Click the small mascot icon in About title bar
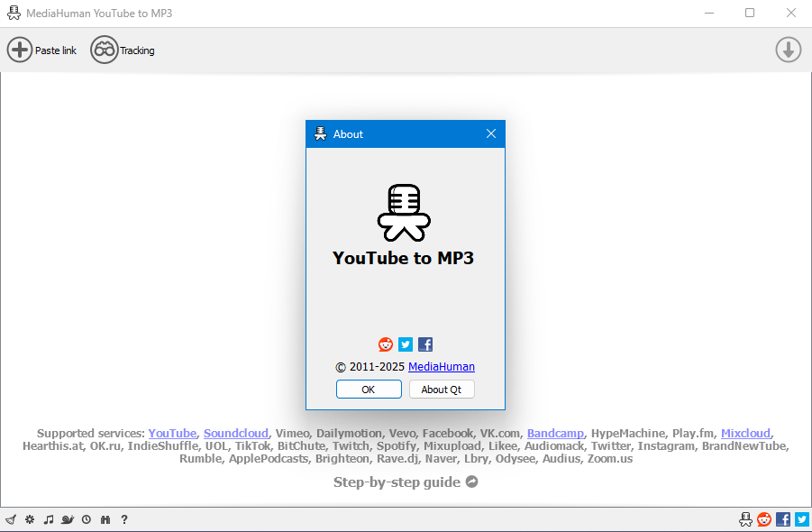Image resolution: width=812 pixels, height=532 pixels. coord(321,133)
